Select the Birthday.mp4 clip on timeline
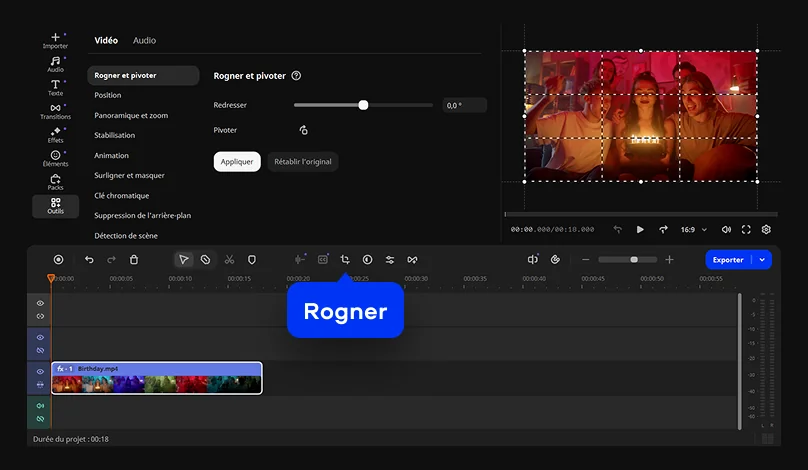This screenshot has height=470, width=808. pyautogui.click(x=156, y=378)
